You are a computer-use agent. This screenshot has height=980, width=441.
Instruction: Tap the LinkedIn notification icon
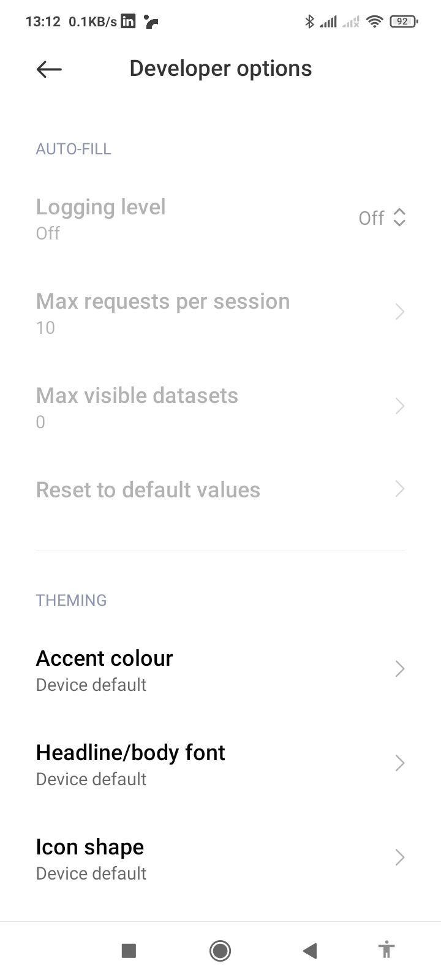click(128, 21)
